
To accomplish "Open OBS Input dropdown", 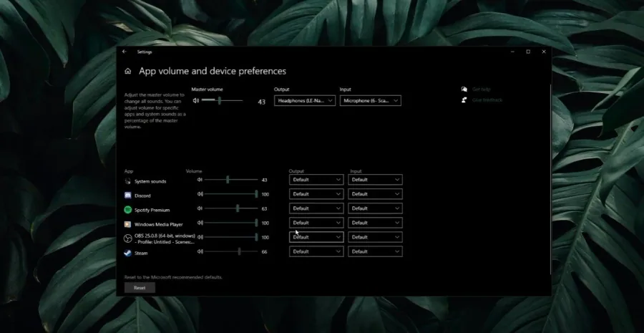I will tap(375, 237).
